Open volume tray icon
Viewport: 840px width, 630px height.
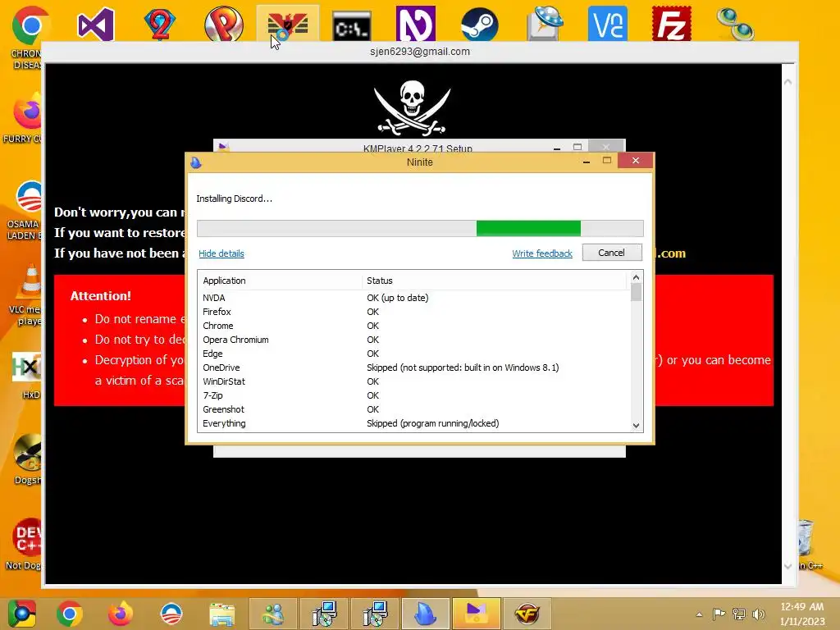point(759,614)
